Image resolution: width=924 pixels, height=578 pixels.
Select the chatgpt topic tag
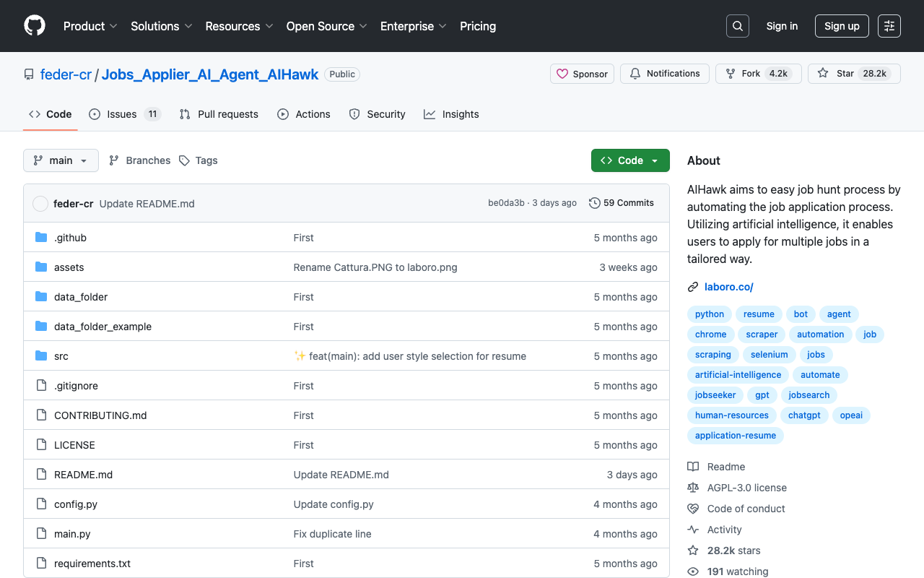tap(804, 415)
